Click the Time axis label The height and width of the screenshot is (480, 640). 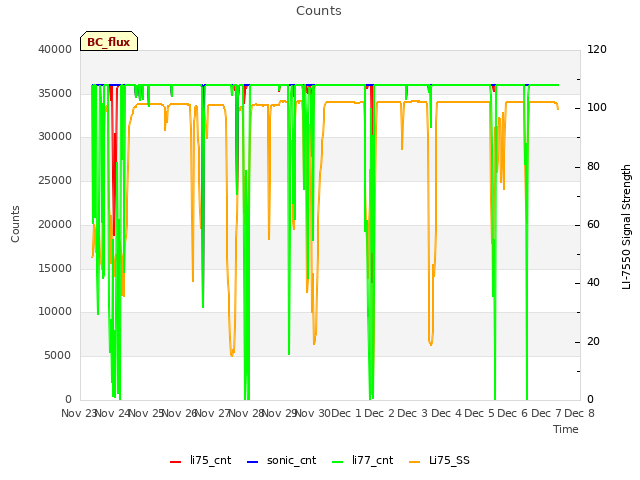pos(566,429)
